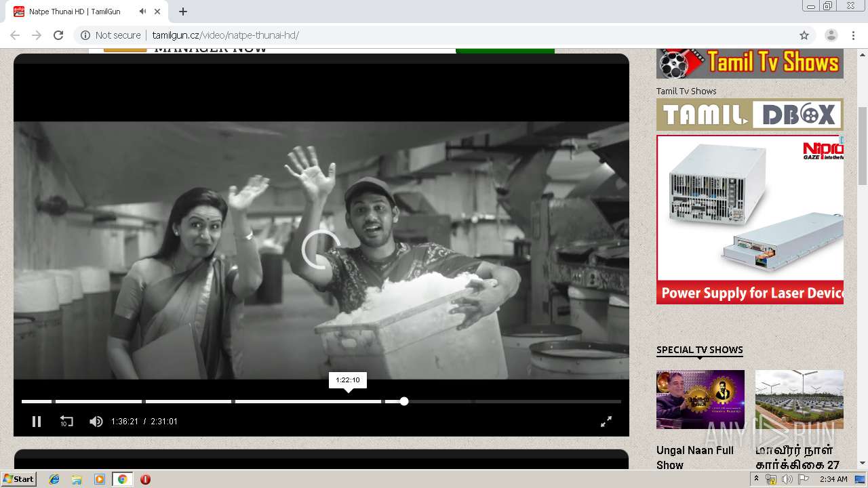This screenshot has width=868, height=488.
Task: Switch to Chrome in taskbar
Action: click(x=122, y=479)
